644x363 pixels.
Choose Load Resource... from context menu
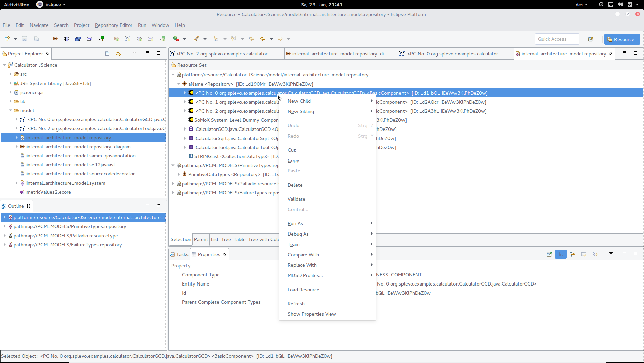327,290
